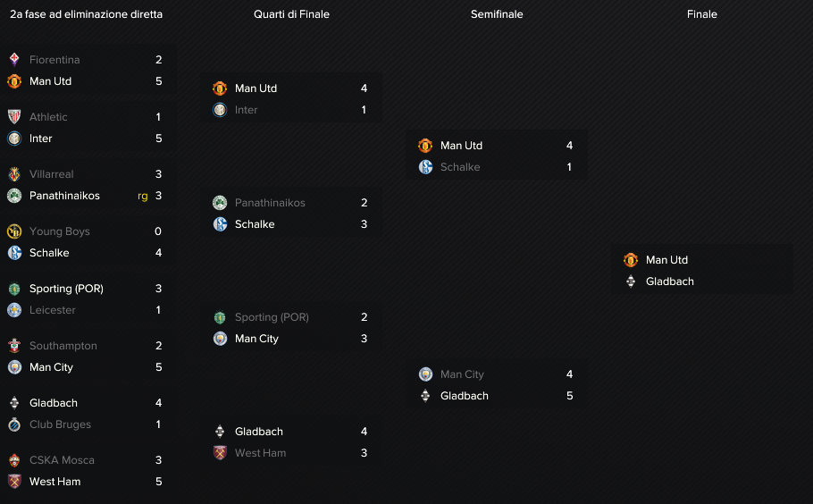Click the Club Bruges crest
This screenshot has height=504, width=813.
(x=14, y=424)
